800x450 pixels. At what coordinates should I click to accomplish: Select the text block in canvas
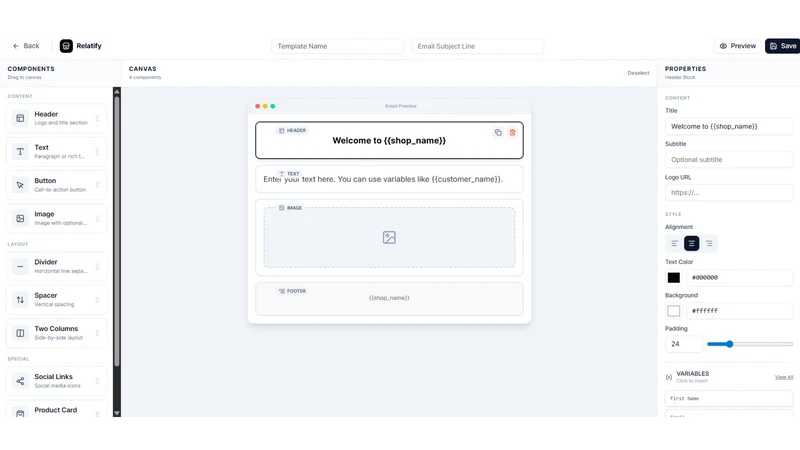coord(389,179)
